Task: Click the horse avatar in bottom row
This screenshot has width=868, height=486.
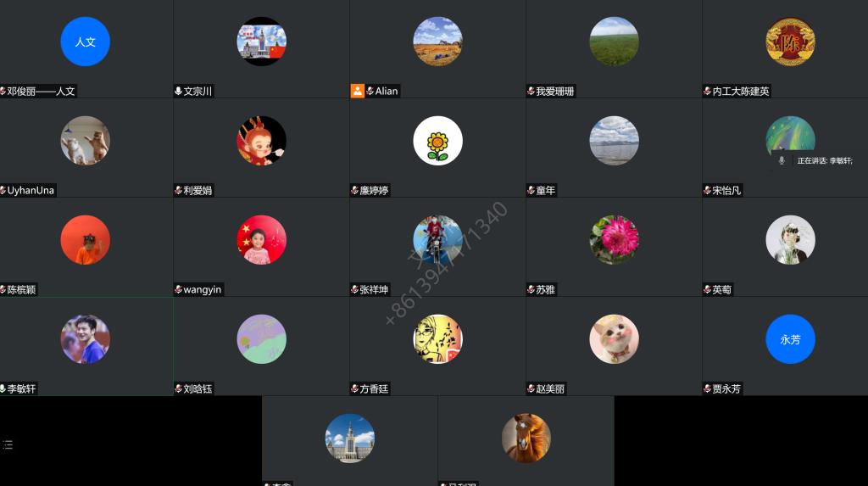Action: 526,439
